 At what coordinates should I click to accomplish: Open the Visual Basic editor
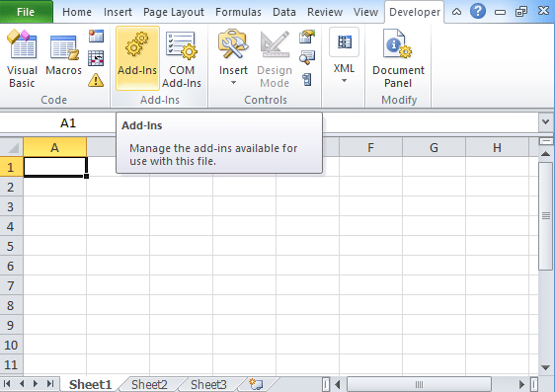[22, 58]
